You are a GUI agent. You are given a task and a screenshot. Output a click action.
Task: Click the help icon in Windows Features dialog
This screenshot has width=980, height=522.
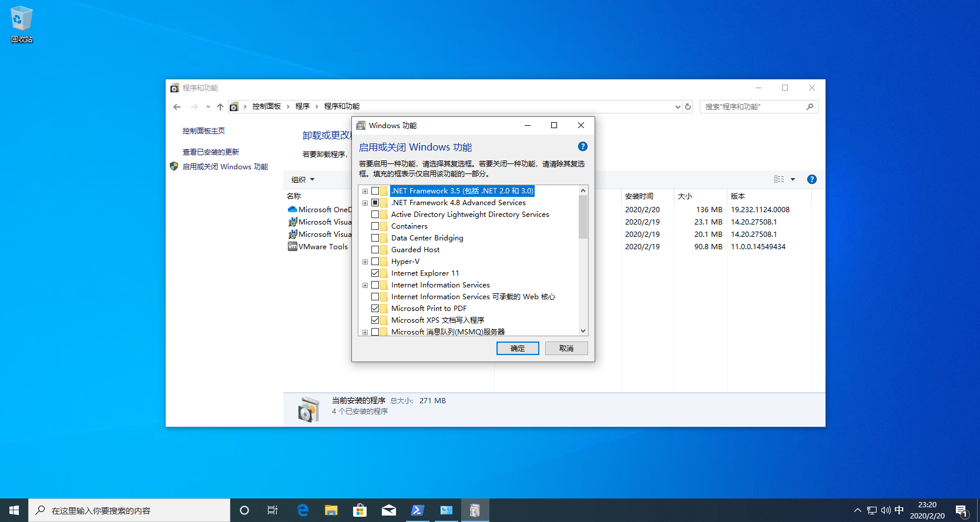click(582, 146)
